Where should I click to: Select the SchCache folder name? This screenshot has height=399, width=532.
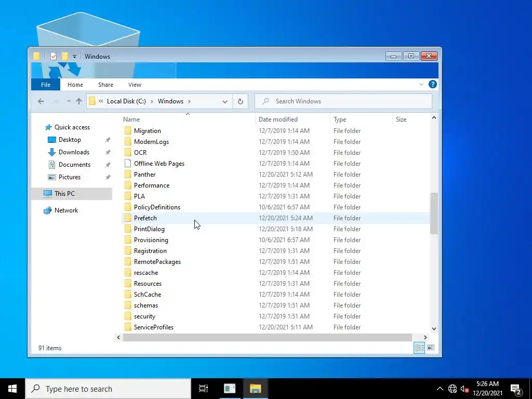point(147,294)
